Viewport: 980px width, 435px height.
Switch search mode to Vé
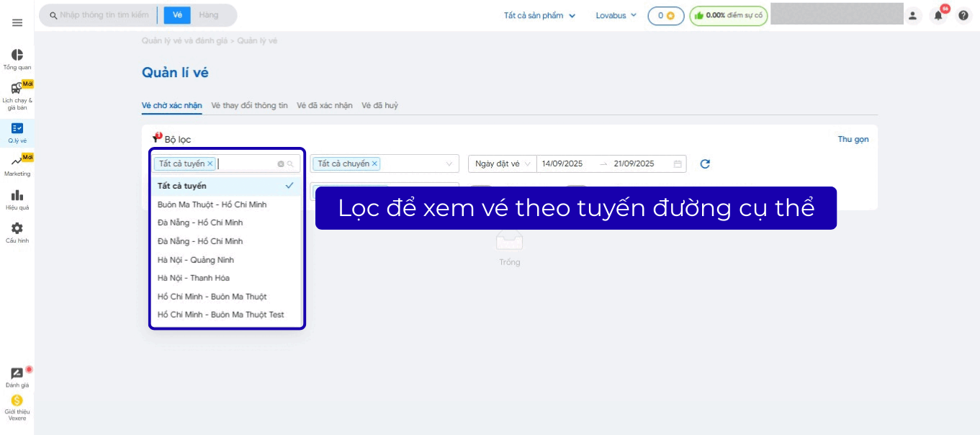177,15
